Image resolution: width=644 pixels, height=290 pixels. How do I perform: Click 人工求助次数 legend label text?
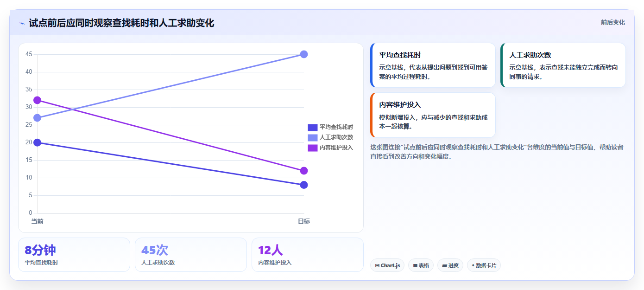coord(336,137)
